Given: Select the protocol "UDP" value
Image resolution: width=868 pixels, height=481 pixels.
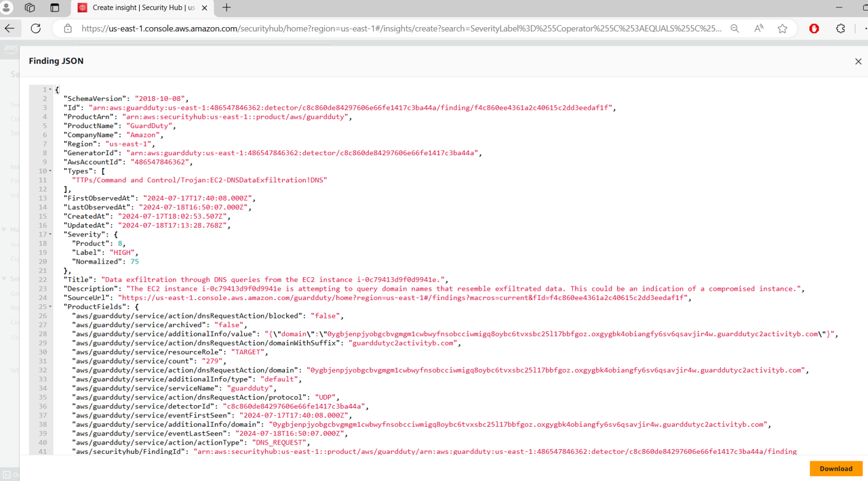Looking at the screenshot, I should (326, 397).
